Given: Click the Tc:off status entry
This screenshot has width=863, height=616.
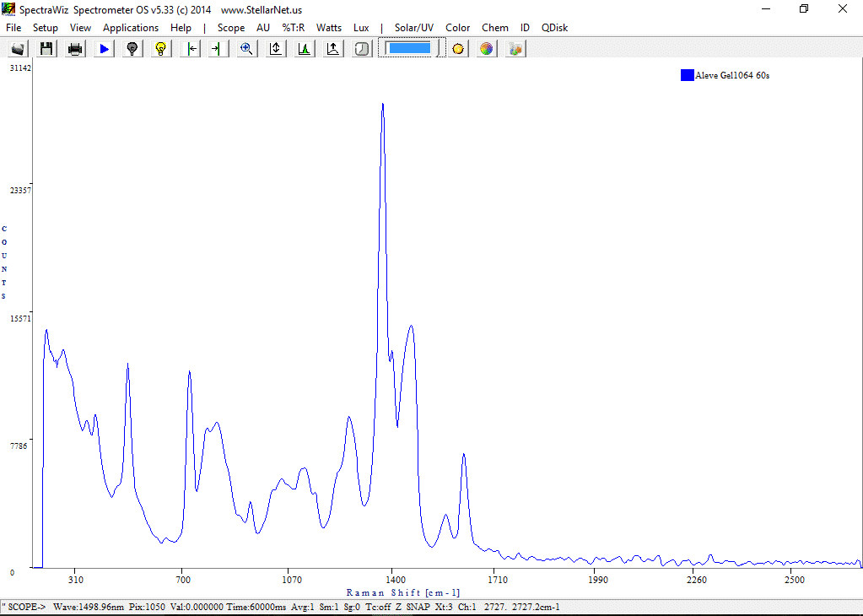Looking at the screenshot, I should click(x=378, y=607).
